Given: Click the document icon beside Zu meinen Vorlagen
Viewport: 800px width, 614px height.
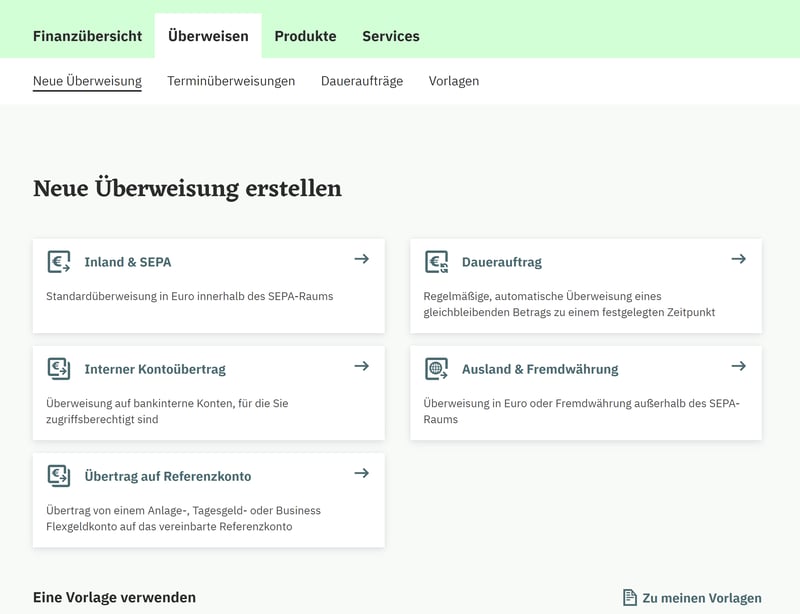Looking at the screenshot, I should pos(629,598).
